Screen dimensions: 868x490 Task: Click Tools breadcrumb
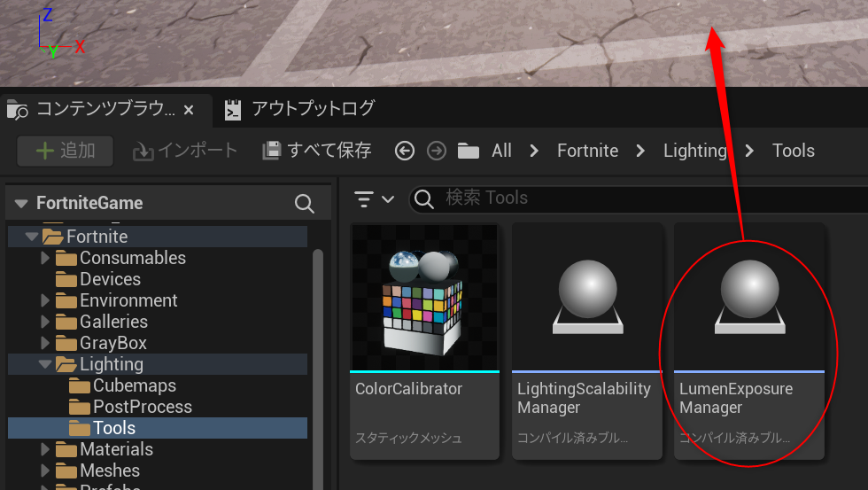(x=794, y=151)
